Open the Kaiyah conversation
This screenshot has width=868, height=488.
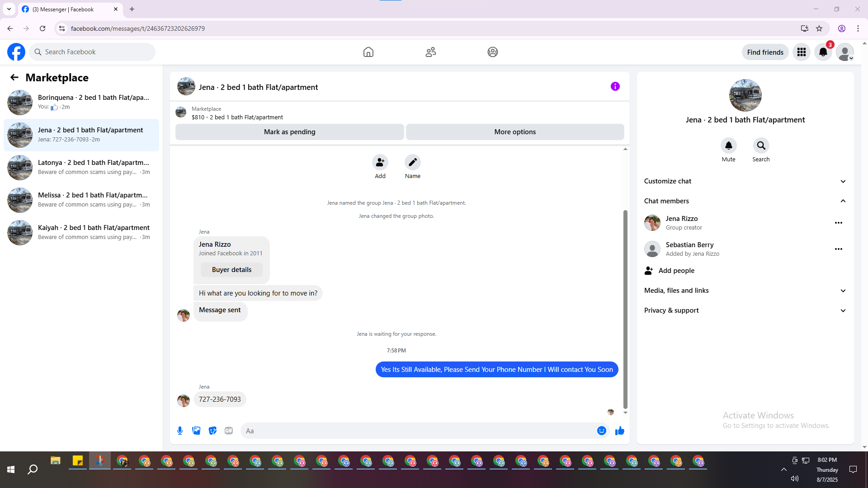pyautogui.click(x=81, y=233)
